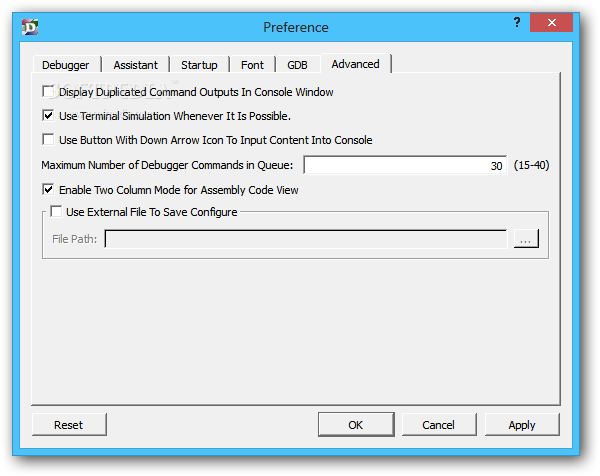Screen dimensions: 600x476
Task: Open the Assistant tab
Action: click(x=135, y=65)
